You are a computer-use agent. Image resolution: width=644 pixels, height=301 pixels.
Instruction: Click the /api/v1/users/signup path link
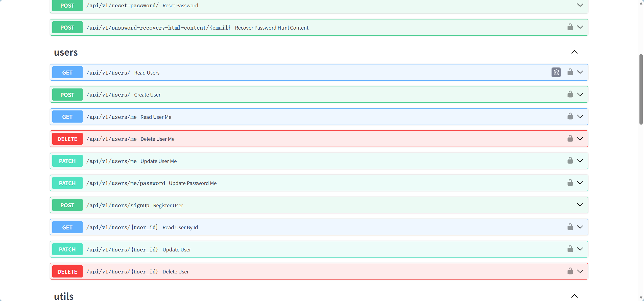pyautogui.click(x=118, y=205)
